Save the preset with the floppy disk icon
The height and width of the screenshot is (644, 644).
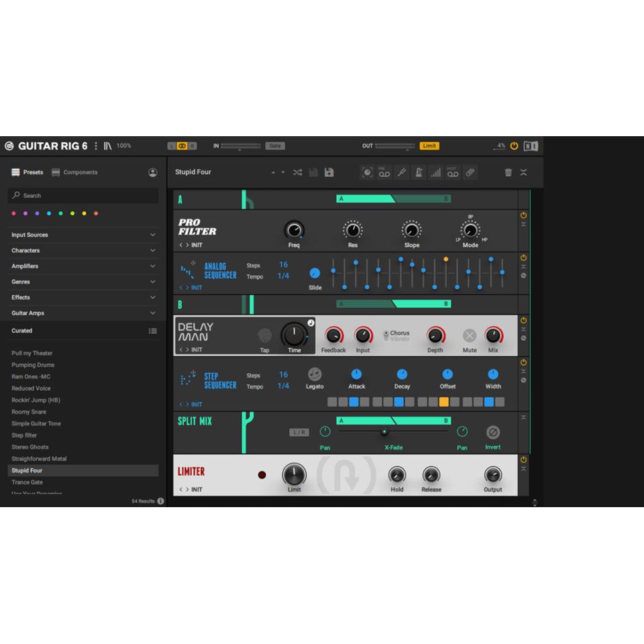329,172
